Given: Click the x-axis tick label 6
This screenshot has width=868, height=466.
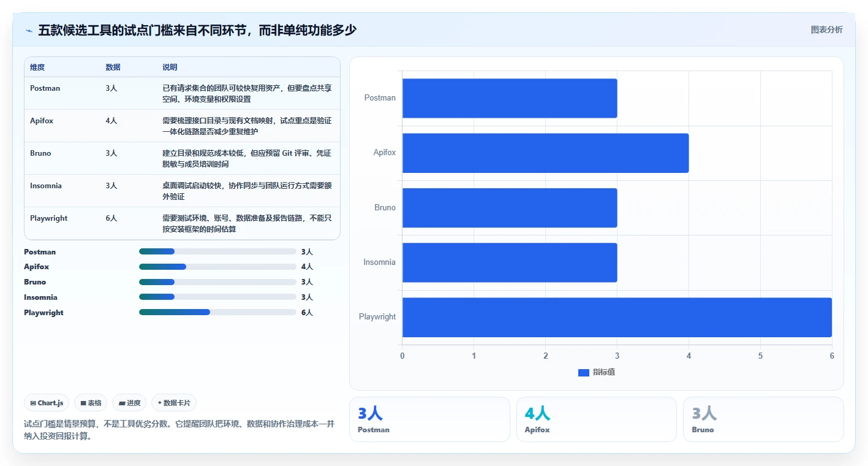Looking at the screenshot, I should pos(832,356).
